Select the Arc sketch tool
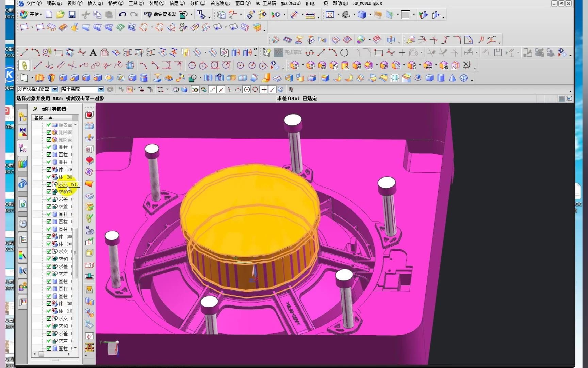 [x=35, y=52]
